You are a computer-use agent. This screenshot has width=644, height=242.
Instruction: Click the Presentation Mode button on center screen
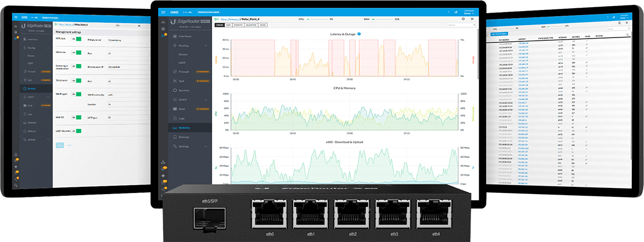click(x=209, y=13)
